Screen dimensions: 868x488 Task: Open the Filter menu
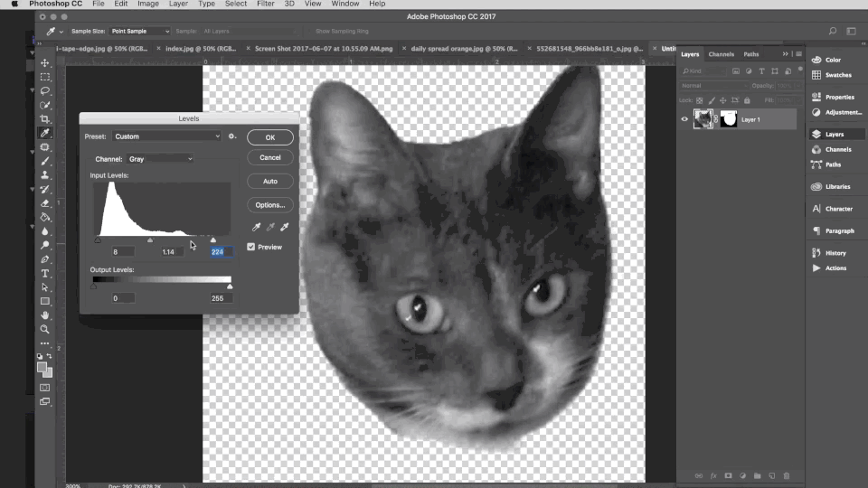click(x=265, y=5)
